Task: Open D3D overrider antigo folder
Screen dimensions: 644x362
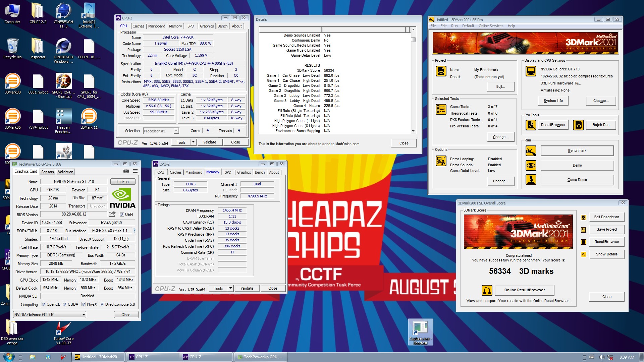Action: [x=12, y=332]
